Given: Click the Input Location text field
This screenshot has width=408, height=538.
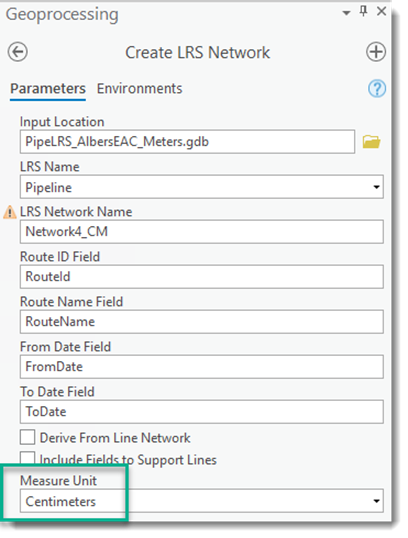Looking at the screenshot, I should click(187, 141).
